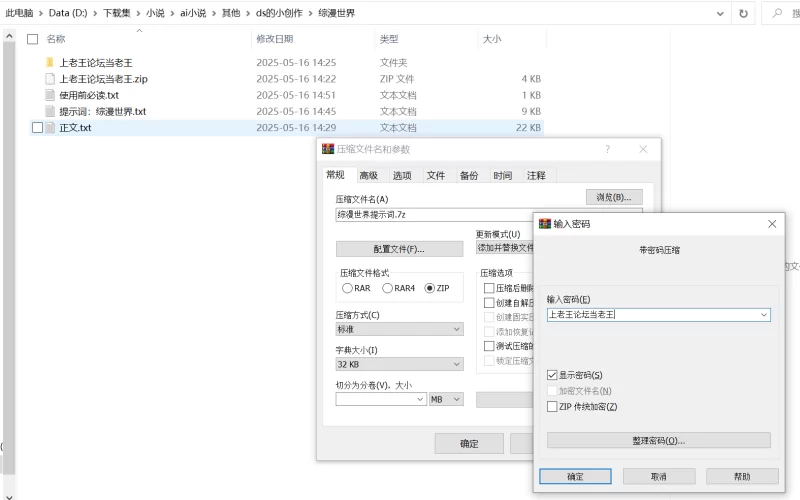Click the question mark help icon in archive dialog
This screenshot has height=500, width=800.
(607, 149)
